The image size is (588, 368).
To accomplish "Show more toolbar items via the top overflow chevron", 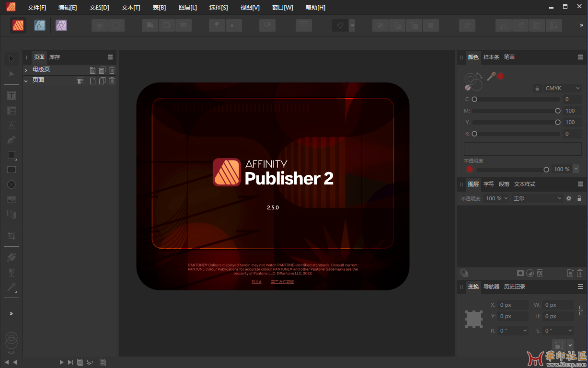I will [x=581, y=25].
